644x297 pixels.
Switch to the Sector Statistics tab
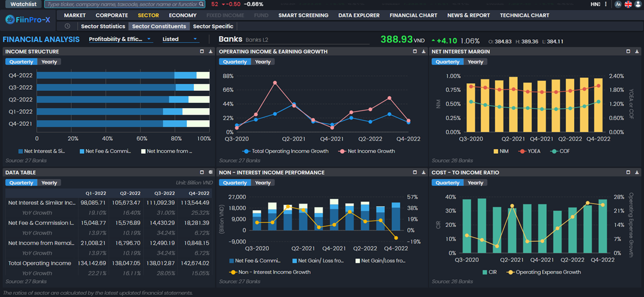point(103,26)
